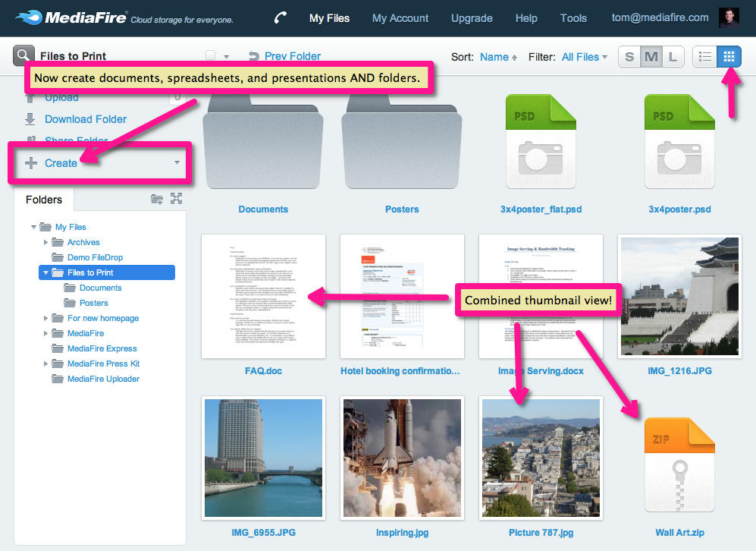Image resolution: width=756 pixels, height=551 pixels.
Task: Expand the Archives tree node
Action: point(45,242)
